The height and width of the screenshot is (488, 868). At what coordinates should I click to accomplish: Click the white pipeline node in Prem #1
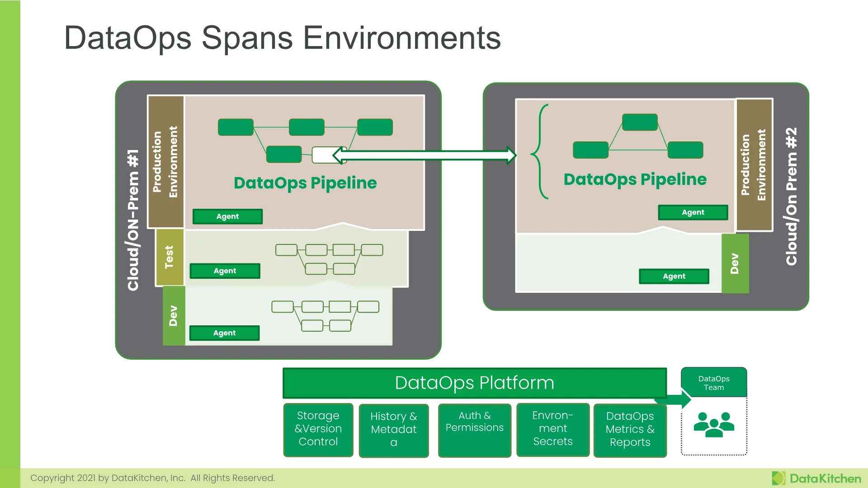coord(329,155)
